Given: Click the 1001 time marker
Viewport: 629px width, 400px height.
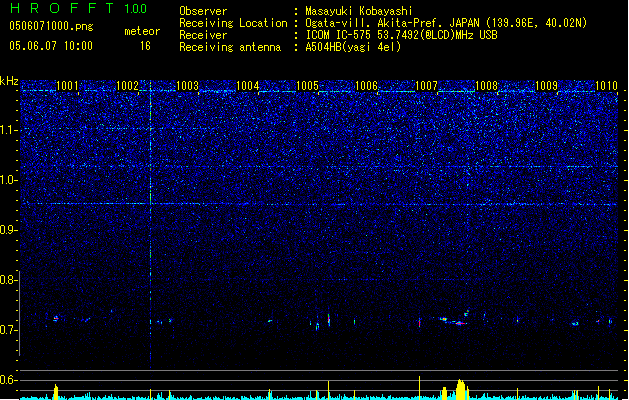Looking at the screenshot, I should coord(67,85).
